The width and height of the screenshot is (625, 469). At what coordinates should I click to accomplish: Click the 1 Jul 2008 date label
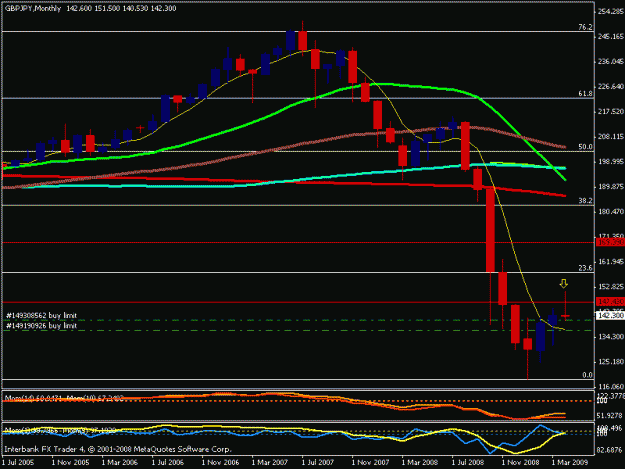[x=468, y=462]
